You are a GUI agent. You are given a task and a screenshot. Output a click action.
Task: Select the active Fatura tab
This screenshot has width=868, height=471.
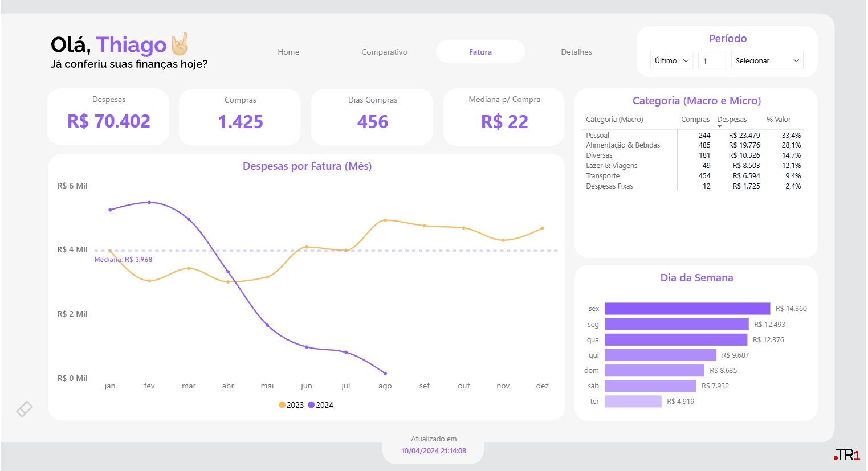(x=480, y=52)
